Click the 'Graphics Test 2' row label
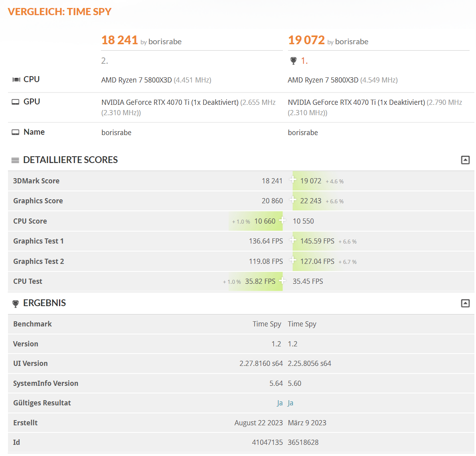The height and width of the screenshot is (456, 476). [x=39, y=261]
